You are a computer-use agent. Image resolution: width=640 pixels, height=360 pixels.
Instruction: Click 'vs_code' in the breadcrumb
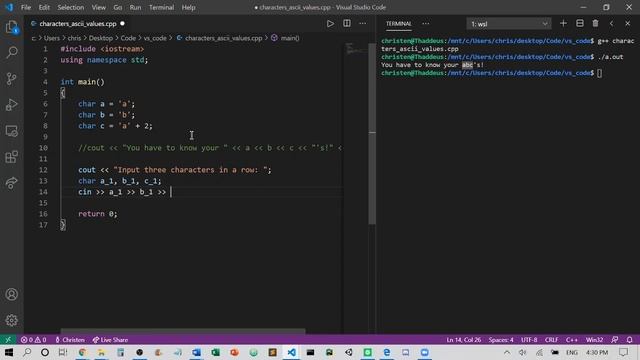tap(155, 38)
